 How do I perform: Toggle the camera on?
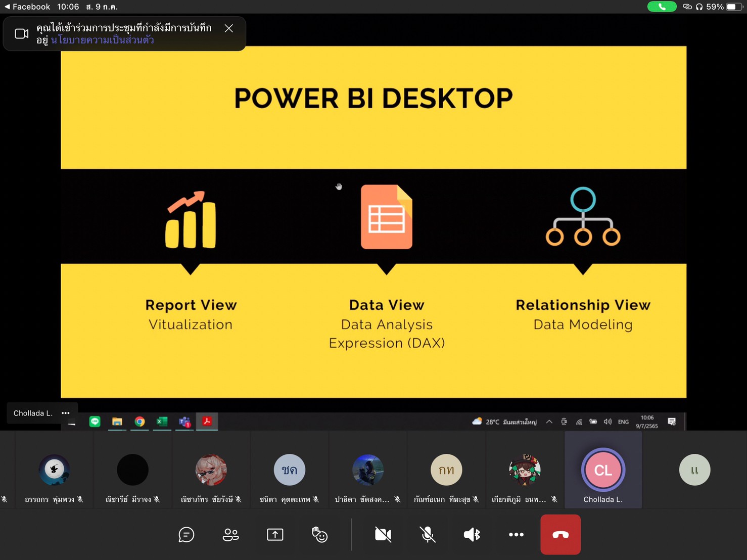383,534
